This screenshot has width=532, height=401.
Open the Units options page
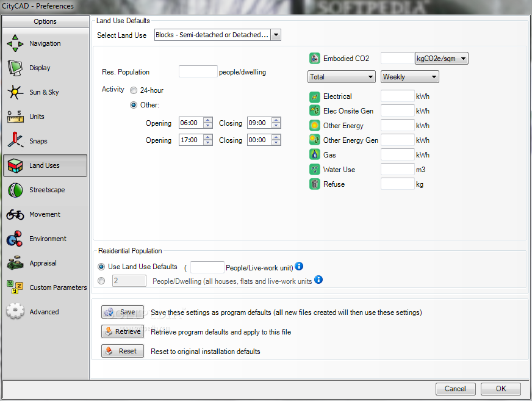coord(45,117)
